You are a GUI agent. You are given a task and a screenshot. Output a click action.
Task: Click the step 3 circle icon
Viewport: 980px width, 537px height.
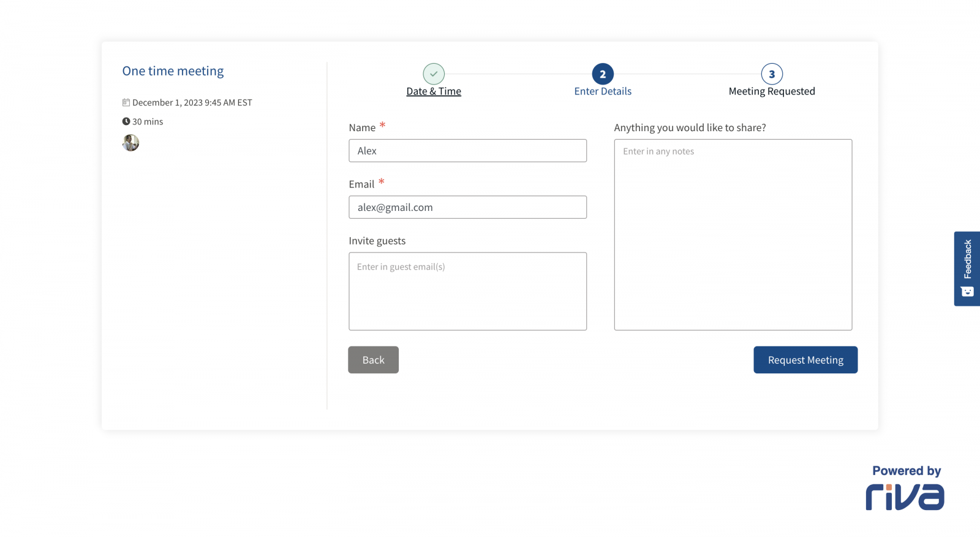pyautogui.click(x=772, y=74)
